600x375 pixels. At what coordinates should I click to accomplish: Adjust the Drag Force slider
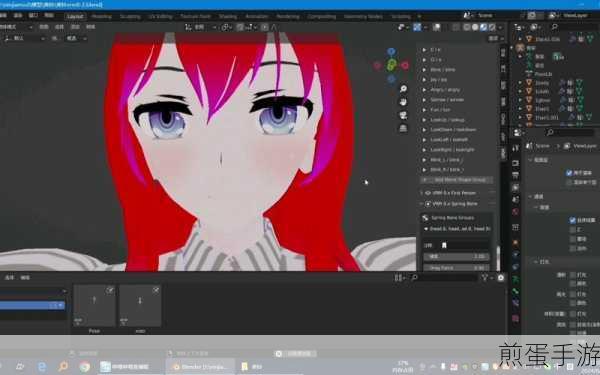(456, 267)
